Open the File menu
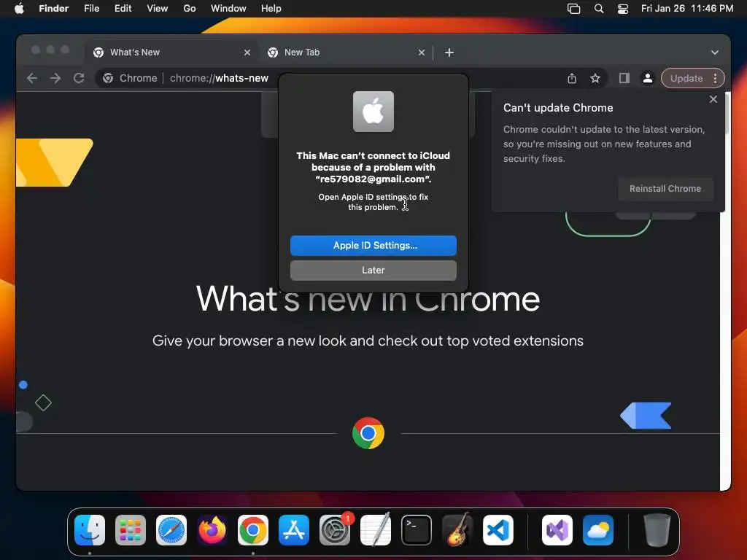747x560 pixels. point(91,9)
